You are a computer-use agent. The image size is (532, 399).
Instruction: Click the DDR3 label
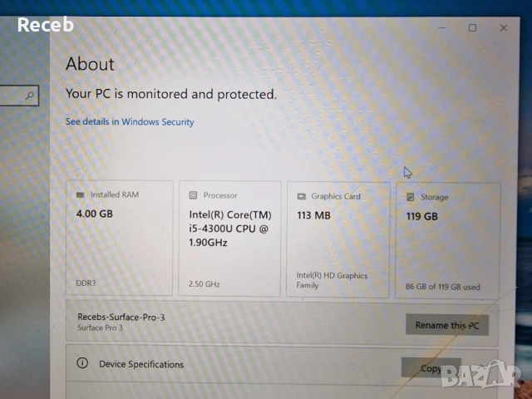(x=86, y=283)
